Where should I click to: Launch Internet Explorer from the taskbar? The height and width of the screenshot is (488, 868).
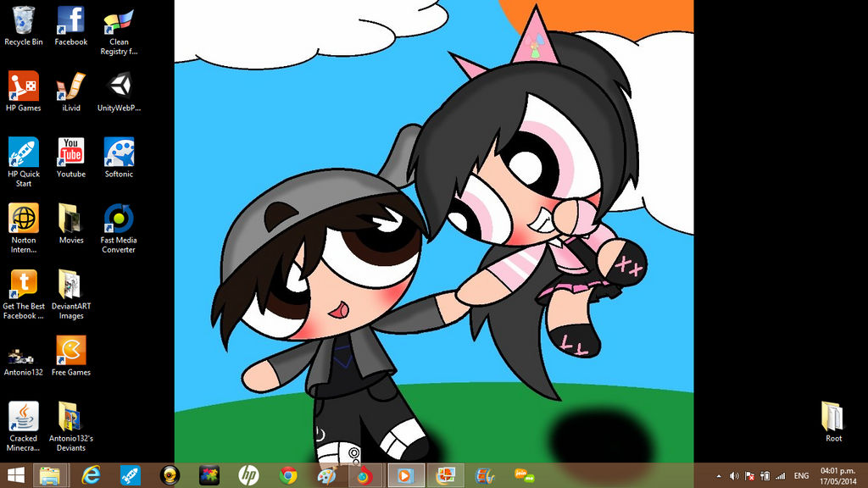point(90,475)
